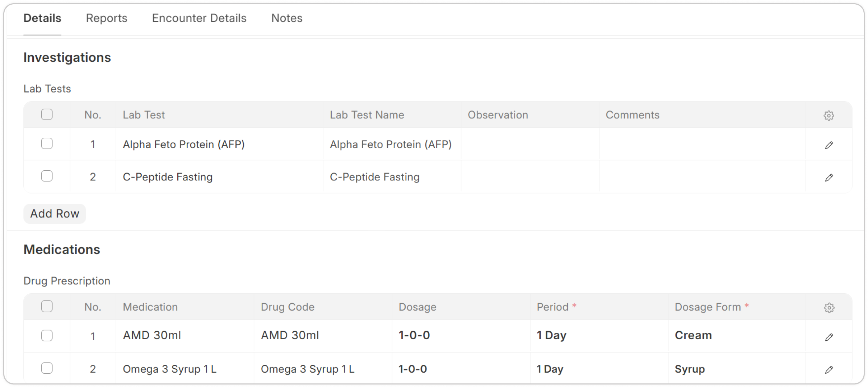868x388 pixels.
Task: Select all rows in Lab Tests table
Action: [47, 114]
